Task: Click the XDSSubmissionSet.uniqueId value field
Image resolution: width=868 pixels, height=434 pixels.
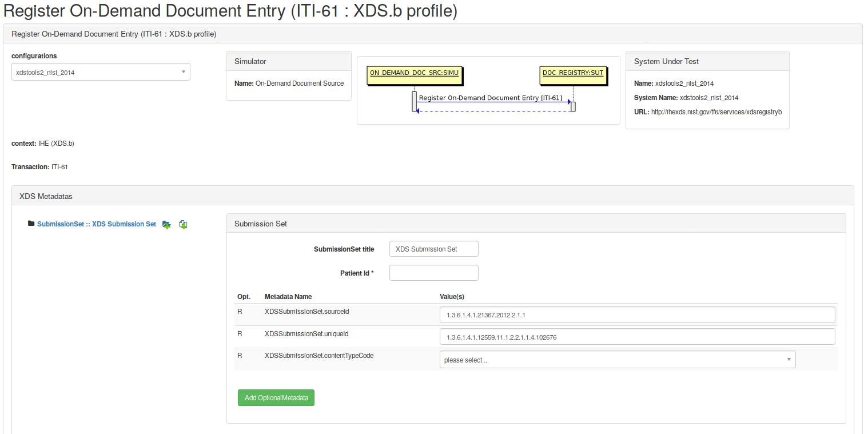Action: [x=637, y=337]
